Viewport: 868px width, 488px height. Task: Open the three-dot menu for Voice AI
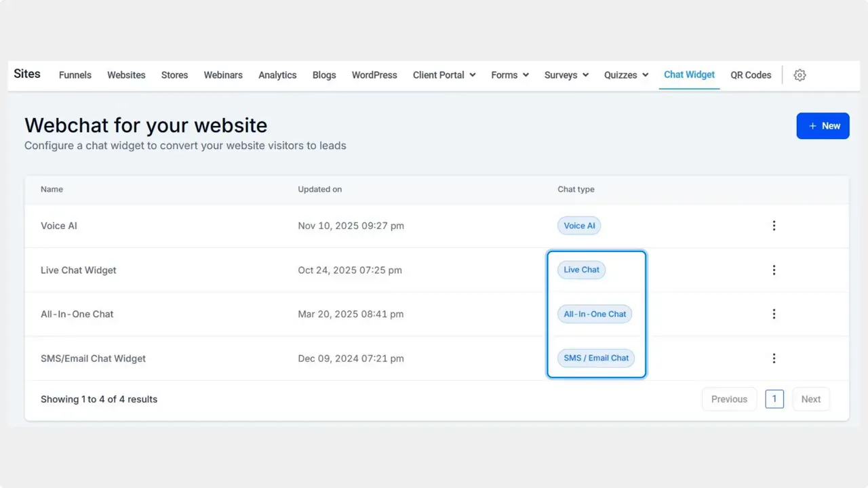pyautogui.click(x=774, y=226)
